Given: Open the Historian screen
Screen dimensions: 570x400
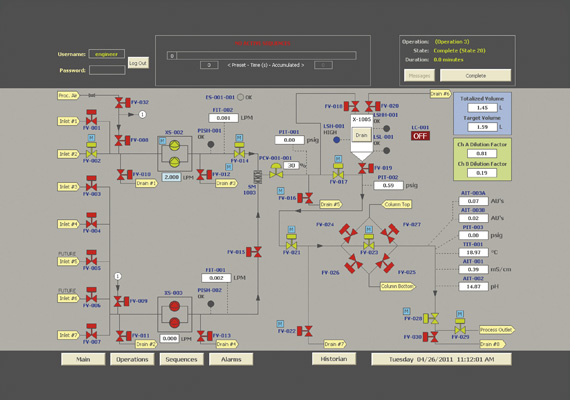Looking at the screenshot, I should point(334,359).
